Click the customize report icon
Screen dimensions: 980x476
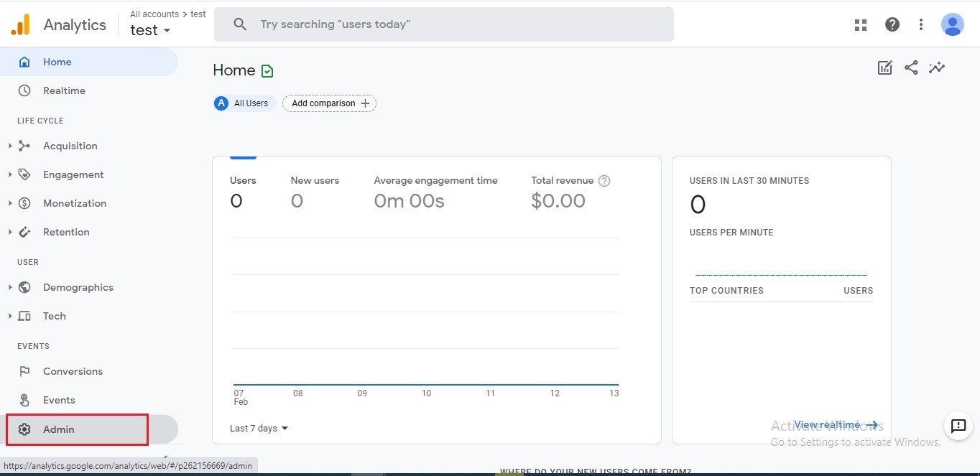coord(885,67)
